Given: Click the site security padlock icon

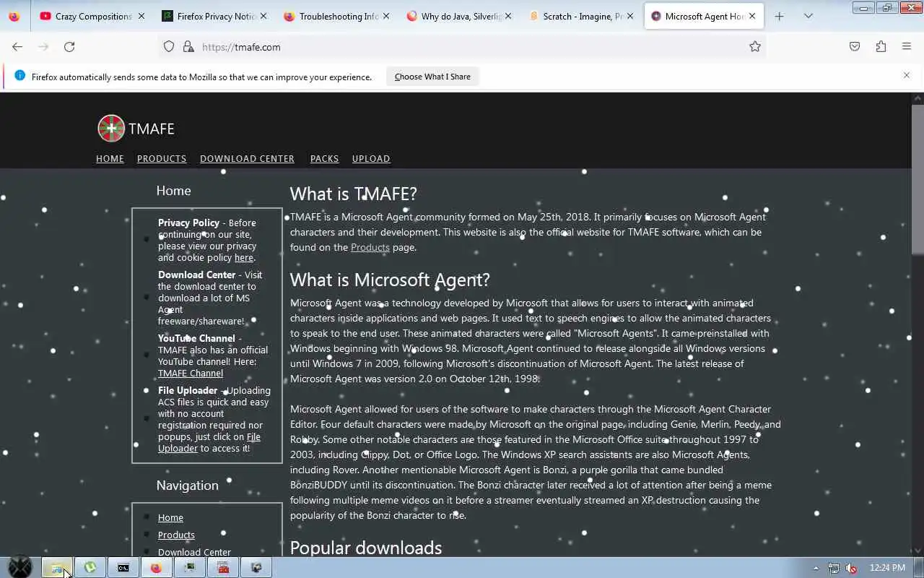Looking at the screenshot, I should click(188, 47).
